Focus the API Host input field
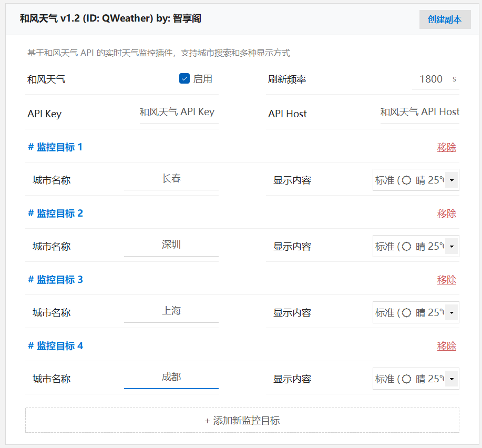The image size is (482, 448). click(x=419, y=112)
